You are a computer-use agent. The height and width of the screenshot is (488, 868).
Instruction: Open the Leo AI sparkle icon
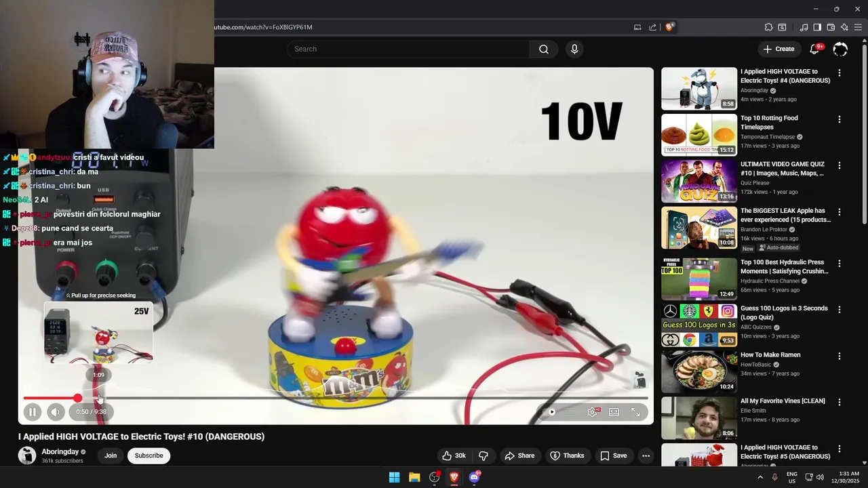tap(844, 27)
